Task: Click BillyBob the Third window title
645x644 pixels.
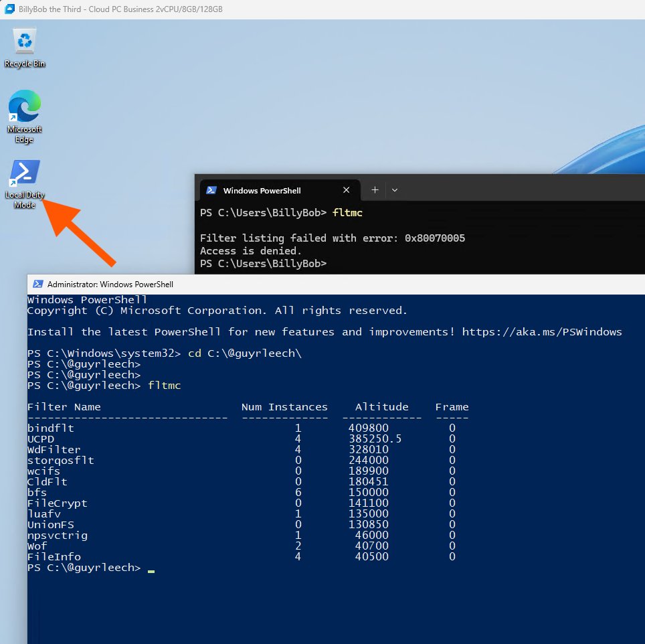Action: (x=120, y=9)
